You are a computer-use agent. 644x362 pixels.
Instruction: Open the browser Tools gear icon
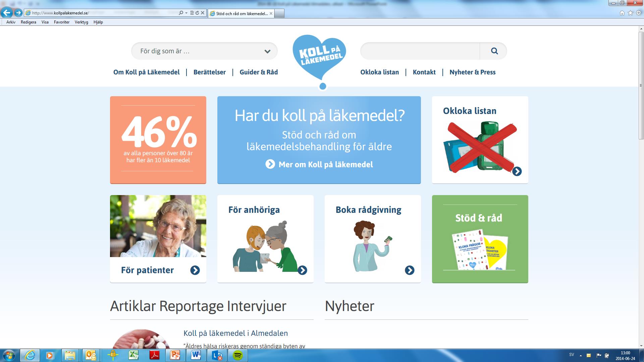pyautogui.click(x=638, y=13)
